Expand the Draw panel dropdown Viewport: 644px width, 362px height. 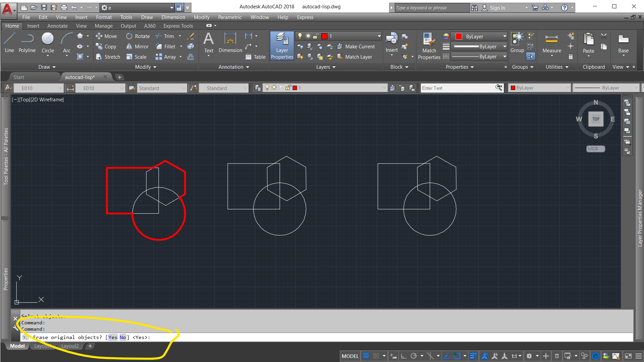click(x=47, y=67)
